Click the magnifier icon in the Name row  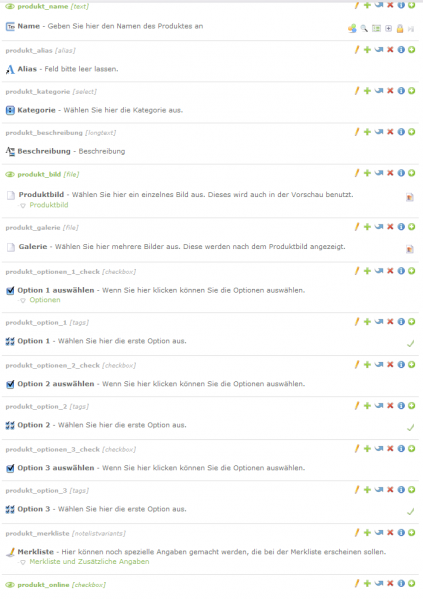coord(364,29)
